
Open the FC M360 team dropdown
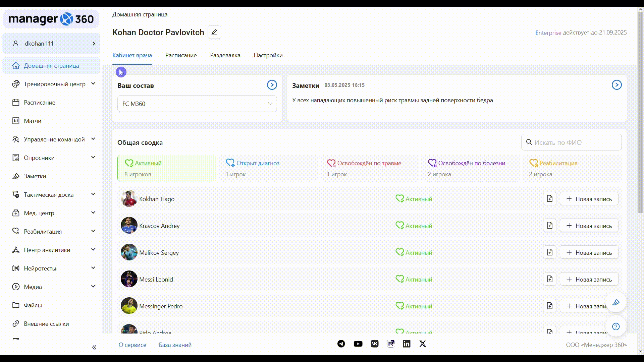pos(197,104)
